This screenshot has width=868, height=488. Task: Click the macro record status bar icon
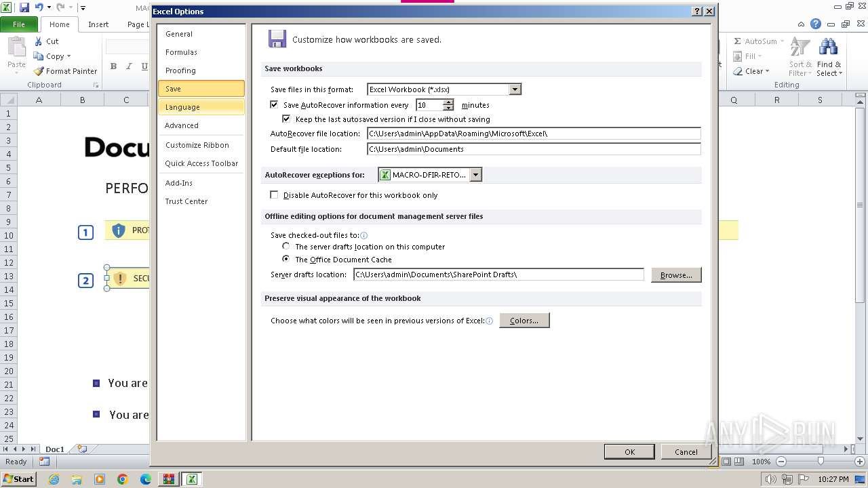pos(44,462)
